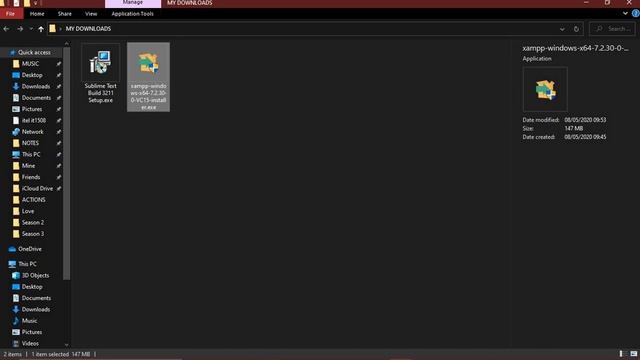Image resolution: width=640 pixels, height=360 pixels.
Task: Open the pinned This PC entry
Action: pos(31,154)
